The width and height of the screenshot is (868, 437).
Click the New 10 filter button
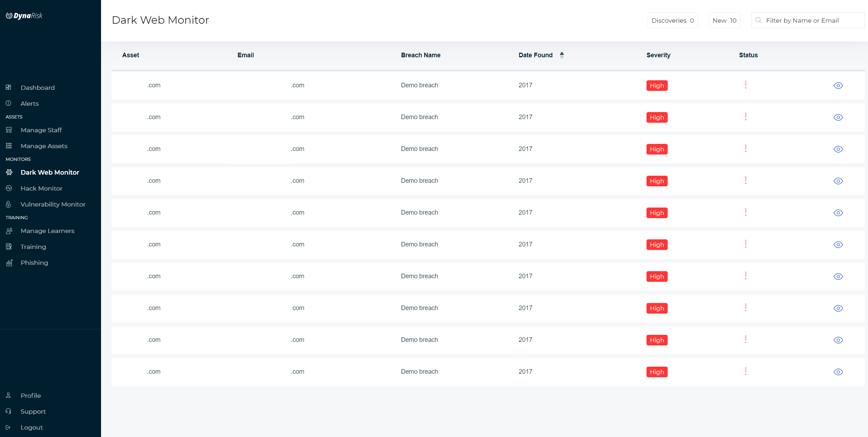[724, 21]
